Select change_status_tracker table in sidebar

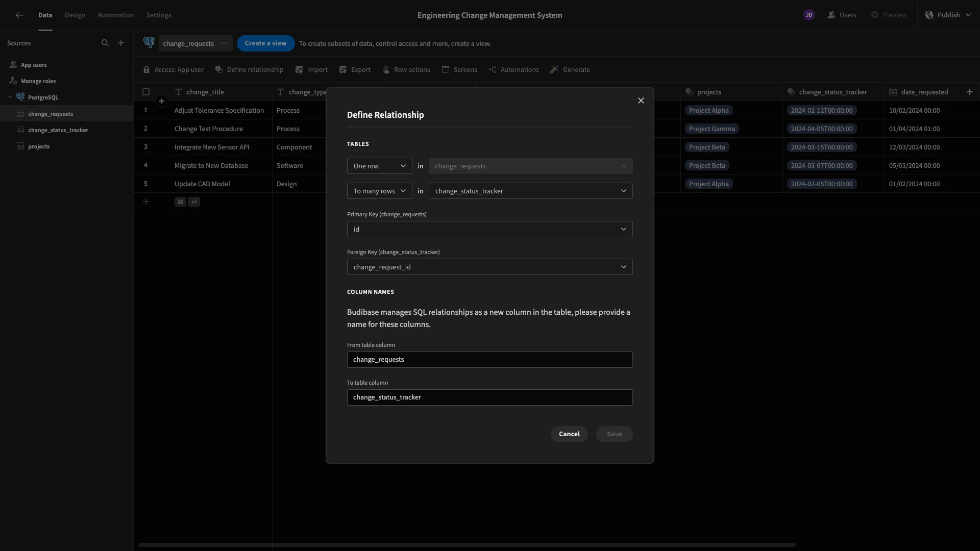coord(66,130)
